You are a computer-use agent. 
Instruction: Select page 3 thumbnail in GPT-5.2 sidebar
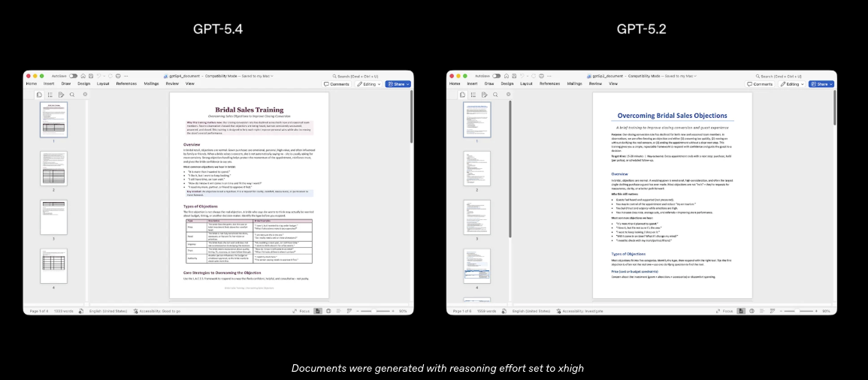coord(476,217)
